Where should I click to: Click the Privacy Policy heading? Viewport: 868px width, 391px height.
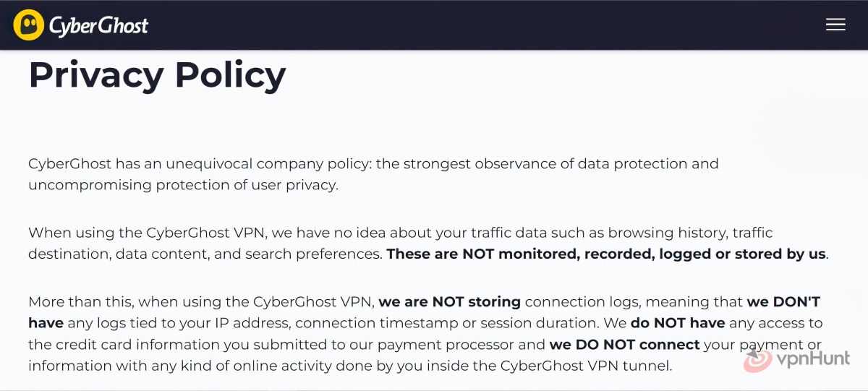pos(157,74)
